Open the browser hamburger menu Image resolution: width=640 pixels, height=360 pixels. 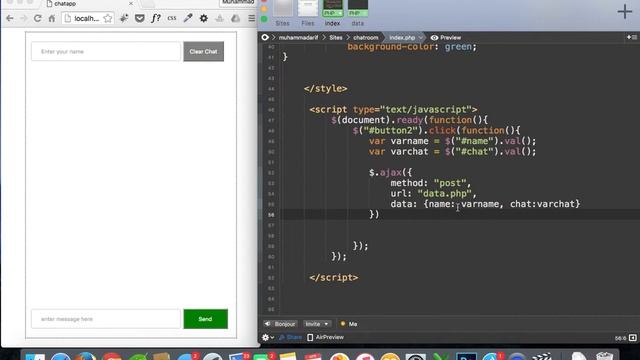pos(251,18)
